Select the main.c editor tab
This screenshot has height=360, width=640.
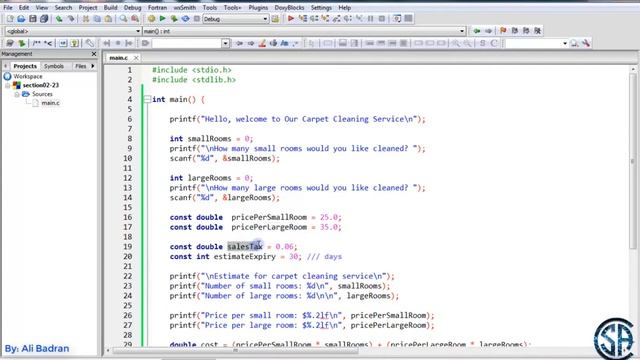point(119,58)
